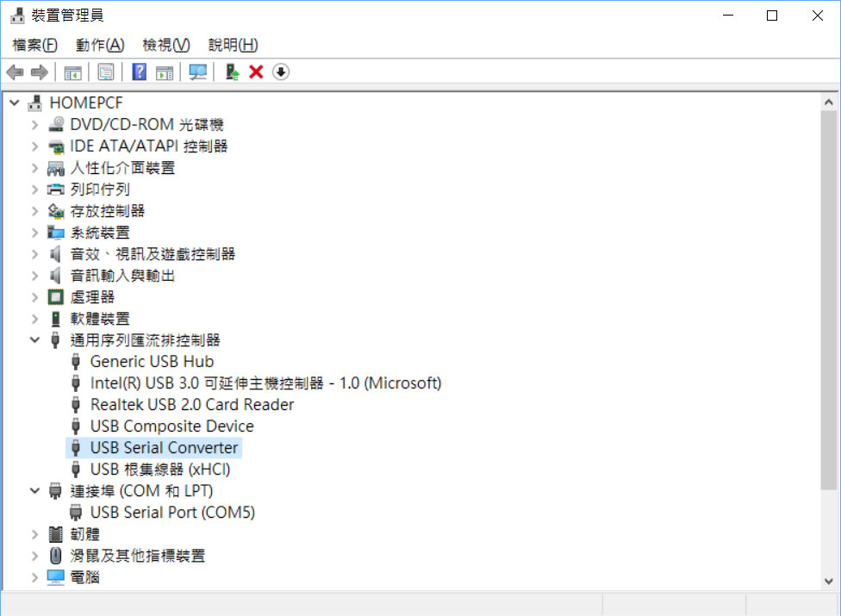This screenshot has width=841, height=616.
Task: Collapse the 通用序列匯流排控制器 category
Action: point(35,340)
